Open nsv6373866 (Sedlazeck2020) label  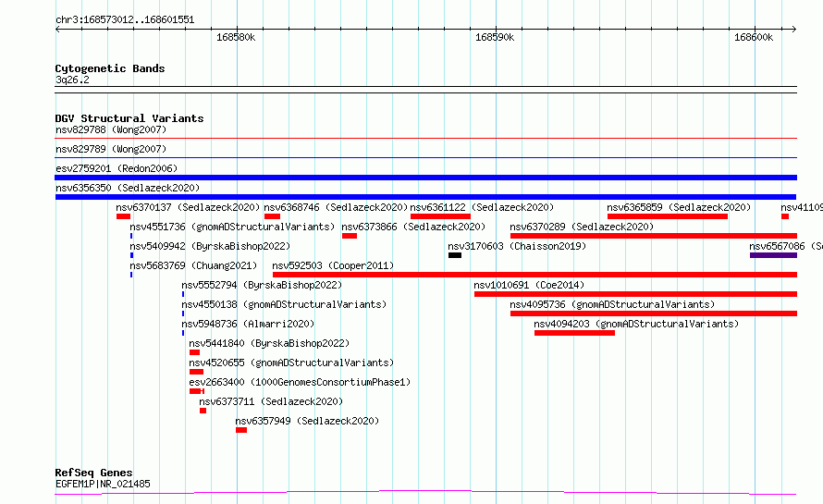(413, 227)
